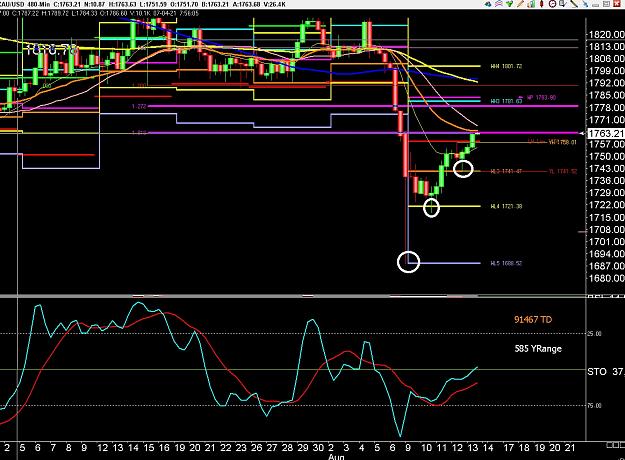Screen dimensions: 625x460
Task: Click the 1680.00 price axis label
Action: click(x=606, y=278)
